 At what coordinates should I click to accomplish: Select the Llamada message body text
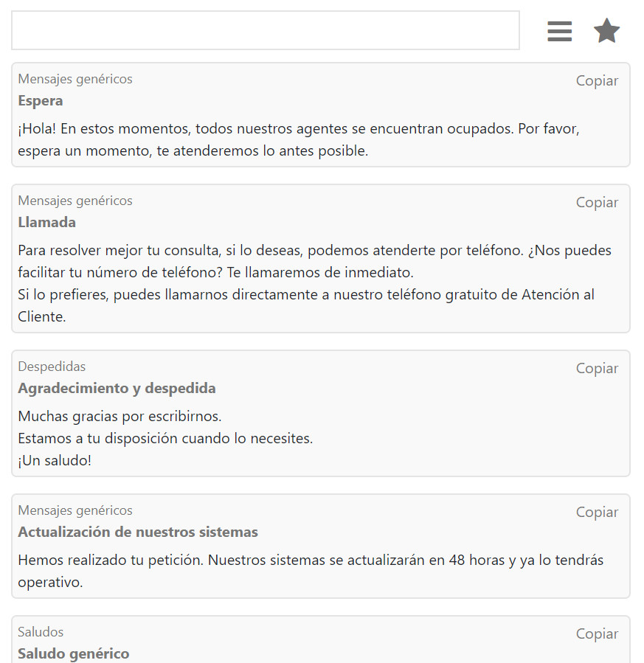(314, 284)
